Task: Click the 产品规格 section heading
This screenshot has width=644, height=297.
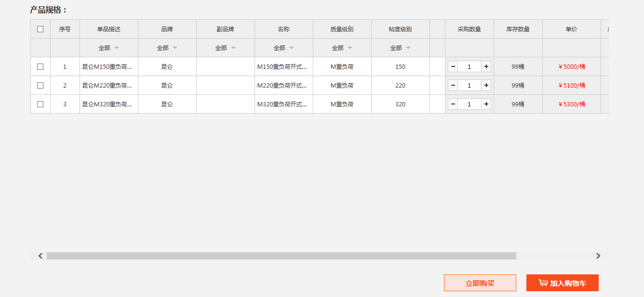Action: click(x=49, y=10)
